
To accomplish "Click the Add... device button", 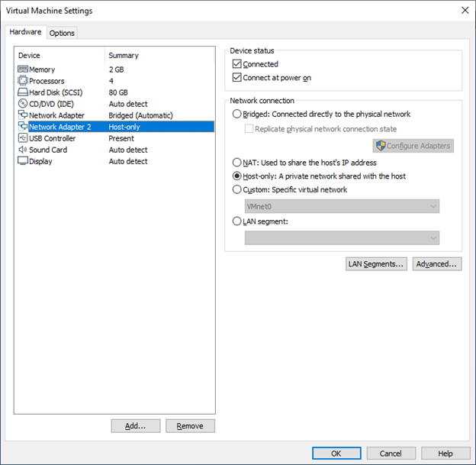I will tap(135, 426).
